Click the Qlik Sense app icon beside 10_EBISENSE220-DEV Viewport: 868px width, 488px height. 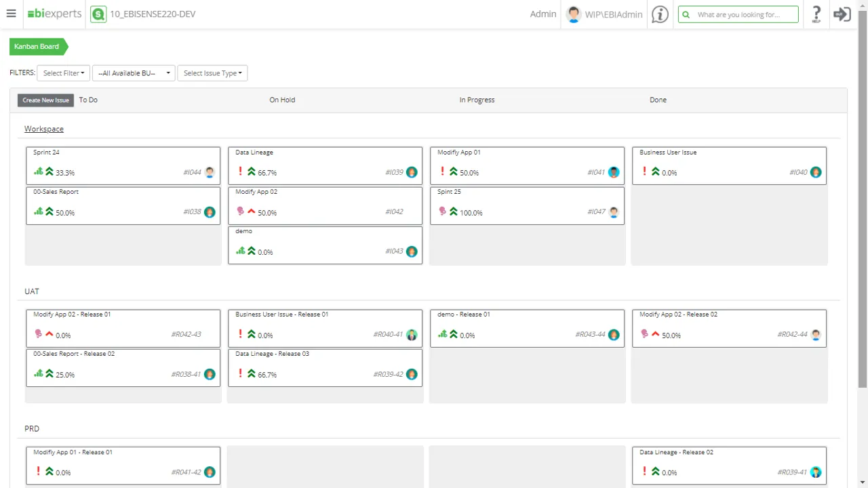98,14
